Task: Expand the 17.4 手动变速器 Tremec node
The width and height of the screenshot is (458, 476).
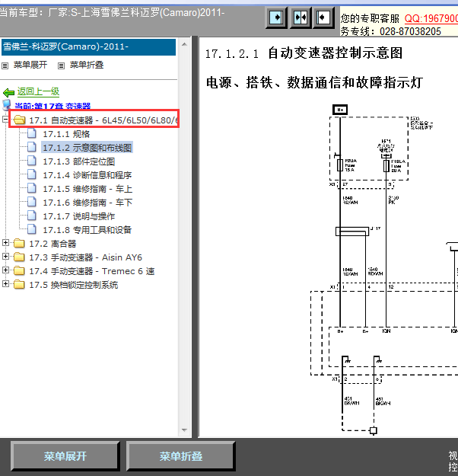Action: pos(5,270)
